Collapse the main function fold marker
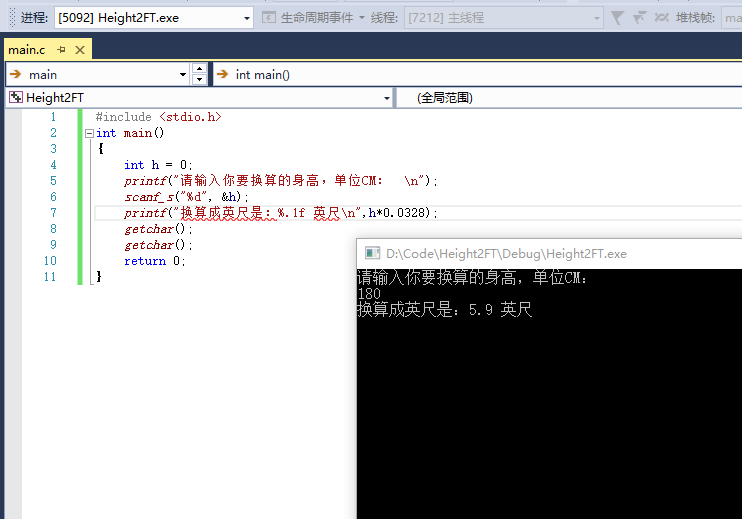 pyautogui.click(x=89, y=133)
